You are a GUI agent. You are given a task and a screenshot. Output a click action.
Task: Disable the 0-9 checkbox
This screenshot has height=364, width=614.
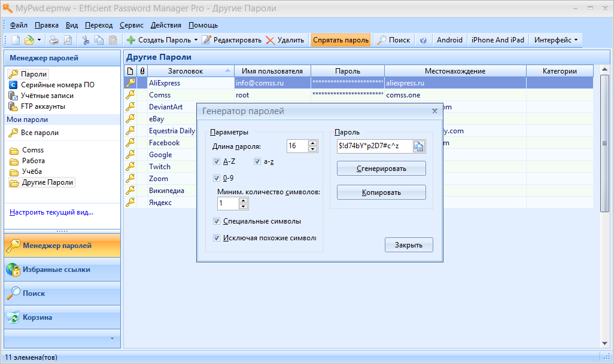(216, 178)
